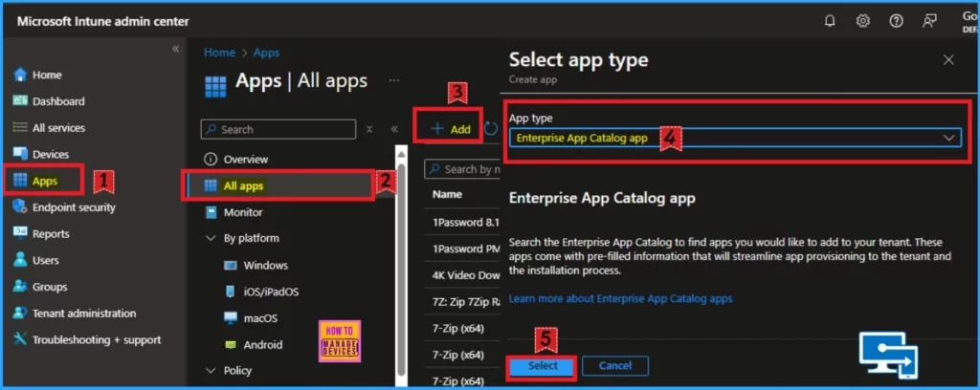Open the settings gear icon
The height and width of the screenshot is (390, 980).
pyautogui.click(x=863, y=21)
